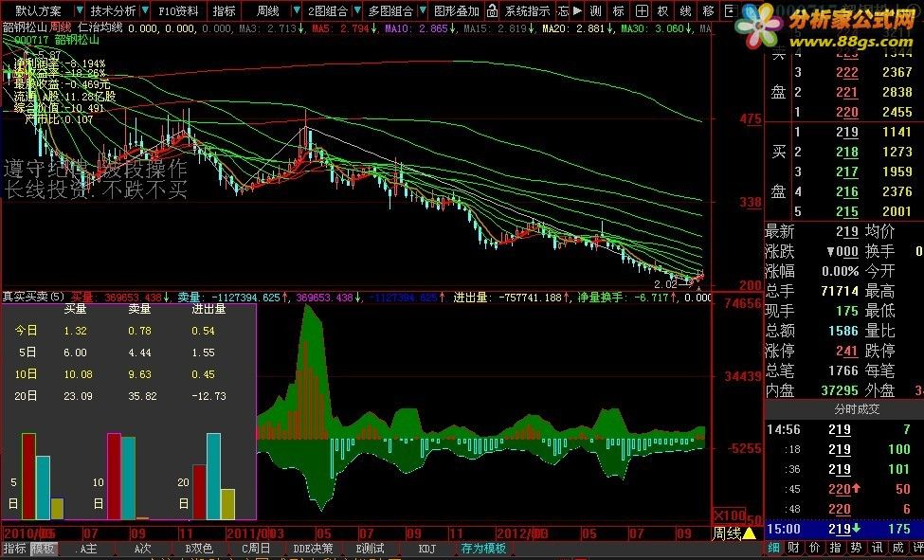This screenshot has width=924, height=560.
Task: Click the 指标 toolbar button
Action: click(224, 10)
